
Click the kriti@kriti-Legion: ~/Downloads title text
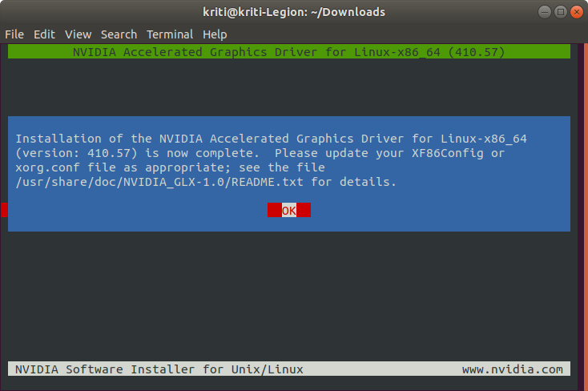click(x=294, y=12)
